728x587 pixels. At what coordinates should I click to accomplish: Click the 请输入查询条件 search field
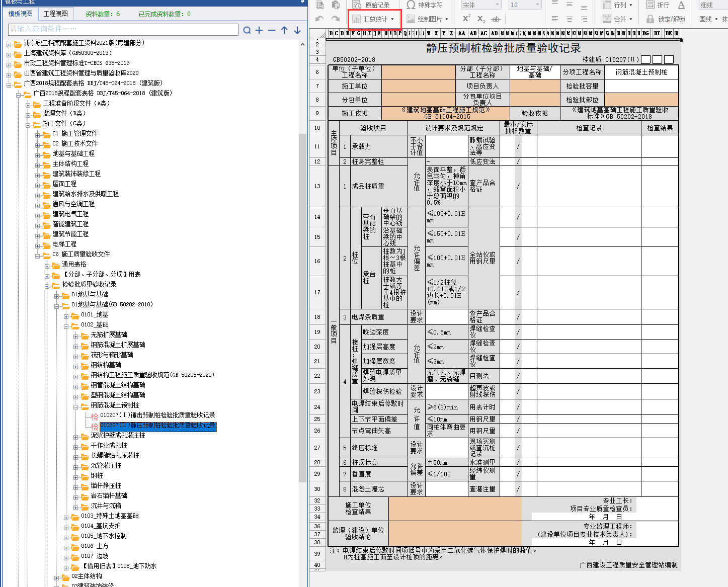[123, 30]
